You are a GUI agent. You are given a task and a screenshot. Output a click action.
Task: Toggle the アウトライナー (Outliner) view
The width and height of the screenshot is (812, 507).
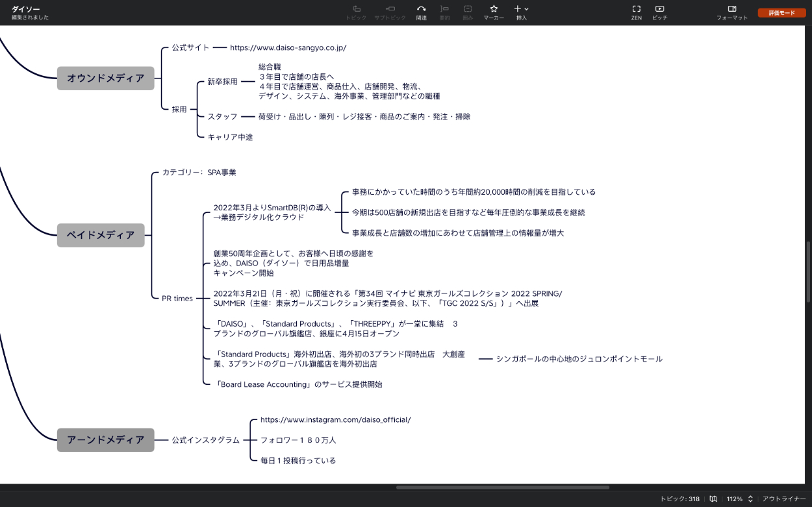(x=784, y=499)
